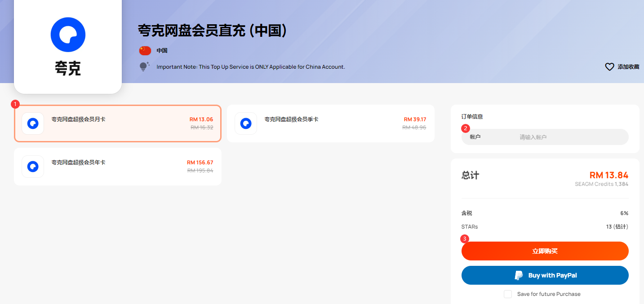Click price RM 39.17
Image resolution: width=644 pixels, height=304 pixels.
click(x=415, y=119)
